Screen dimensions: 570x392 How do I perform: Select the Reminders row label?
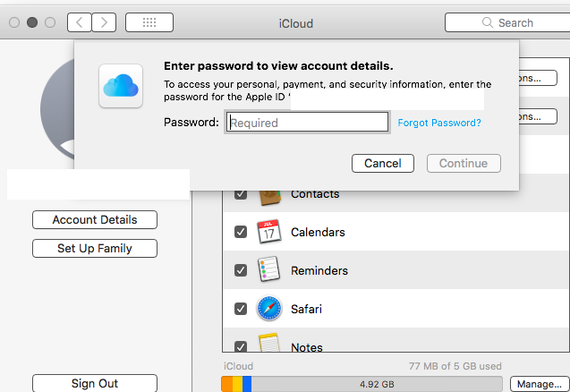point(319,270)
